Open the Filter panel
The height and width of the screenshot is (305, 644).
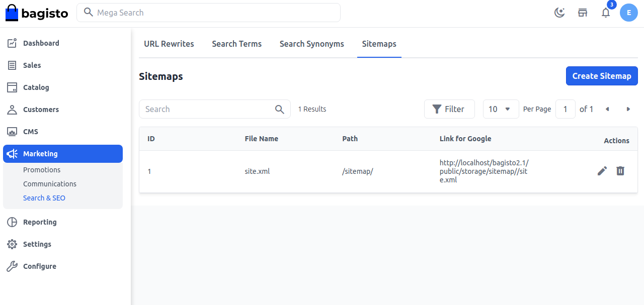[x=449, y=109]
